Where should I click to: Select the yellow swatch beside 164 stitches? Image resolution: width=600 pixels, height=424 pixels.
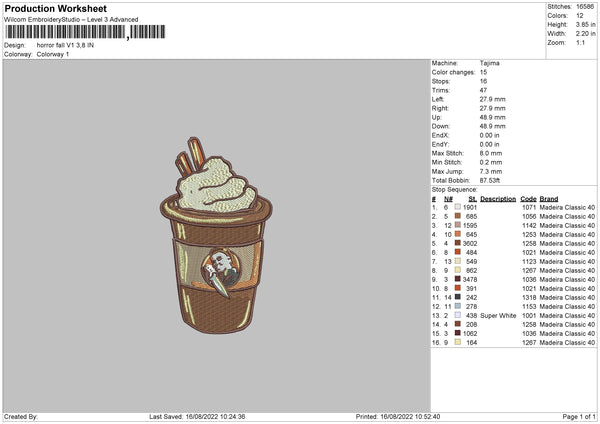point(458,342)
